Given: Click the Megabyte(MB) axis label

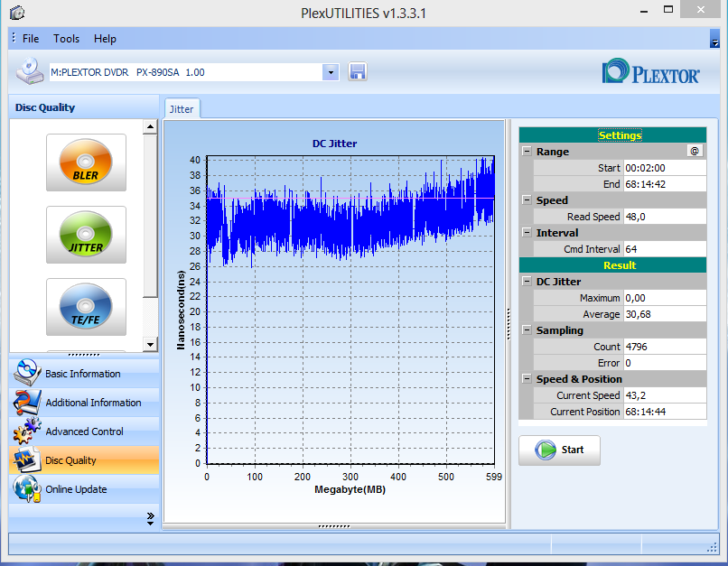Looking at the screenshot, I should tap(350, 489).
